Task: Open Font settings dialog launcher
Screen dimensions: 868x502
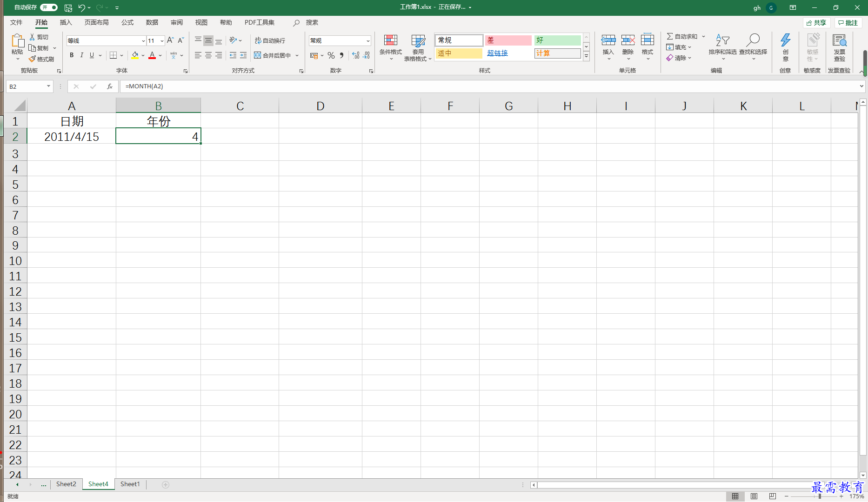Action: pos(186,71)
